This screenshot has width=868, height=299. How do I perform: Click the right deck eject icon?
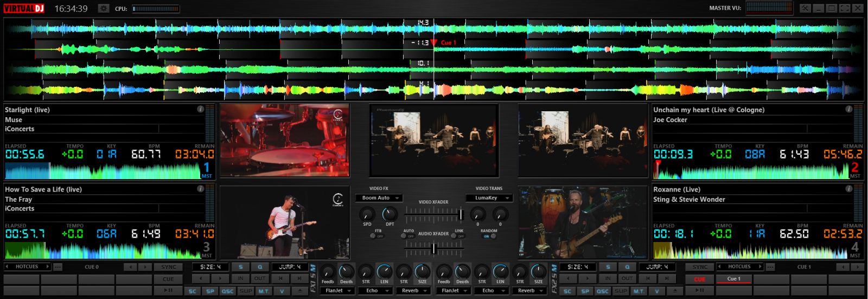pos(675,291)
